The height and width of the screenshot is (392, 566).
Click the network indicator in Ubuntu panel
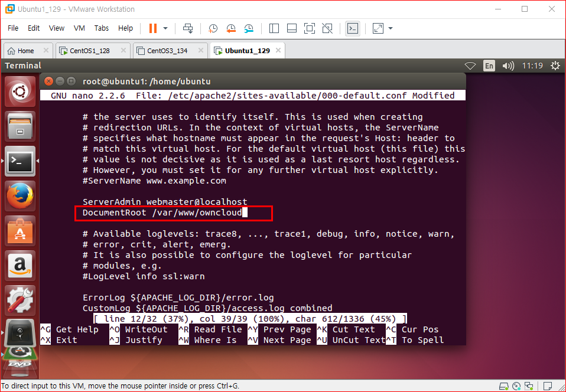(470, 66)
